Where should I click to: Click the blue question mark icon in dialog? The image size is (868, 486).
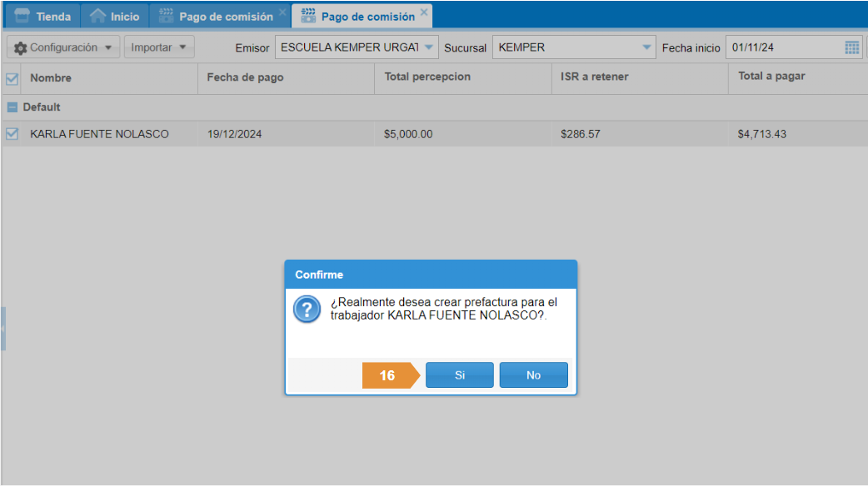click(x=307, y=310)
